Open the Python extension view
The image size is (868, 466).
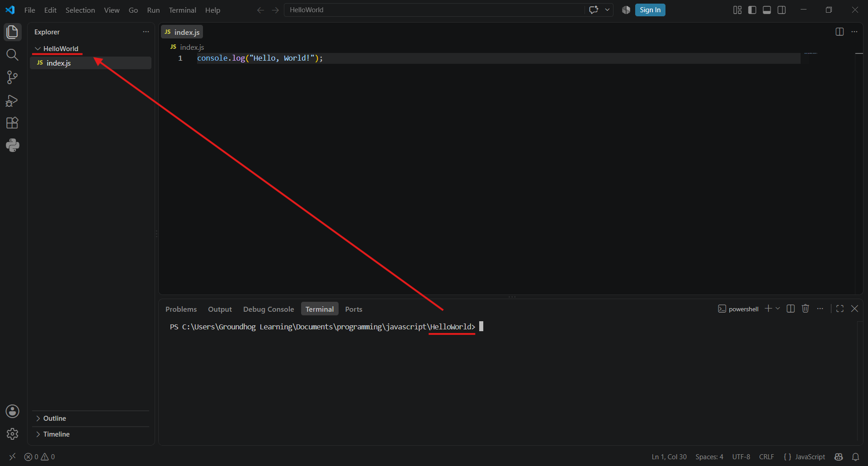[x=12, y=145]
